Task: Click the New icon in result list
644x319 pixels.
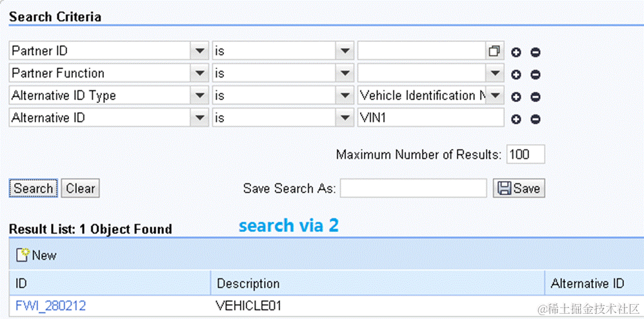Action: pyautogui.click(x=23, y=255)
